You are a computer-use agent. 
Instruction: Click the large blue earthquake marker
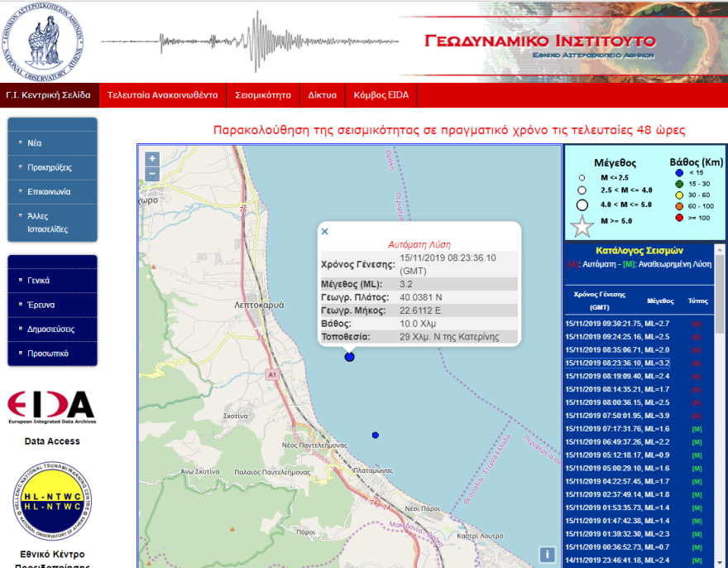349,357
